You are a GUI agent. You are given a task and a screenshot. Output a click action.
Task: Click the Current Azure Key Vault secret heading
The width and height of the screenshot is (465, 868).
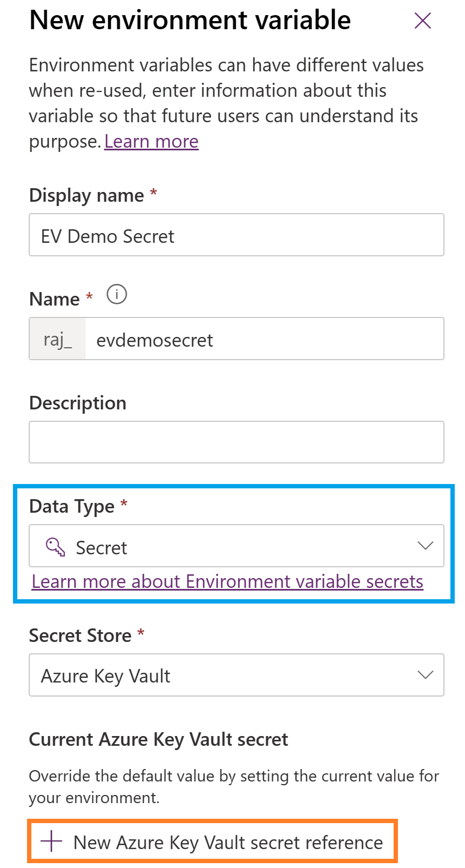pyautogui.click(x=158, y=739)
